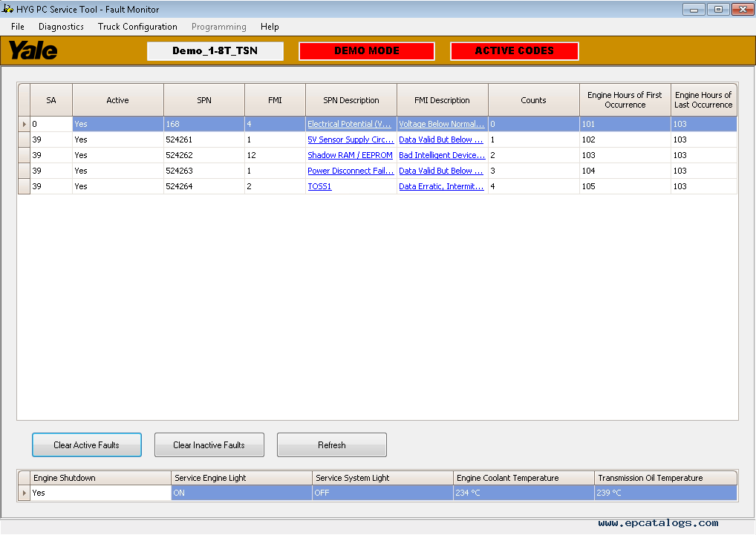Open the Diagnostics menu
The height and width of the screenshot is (535, 756).
coord(61,27)
